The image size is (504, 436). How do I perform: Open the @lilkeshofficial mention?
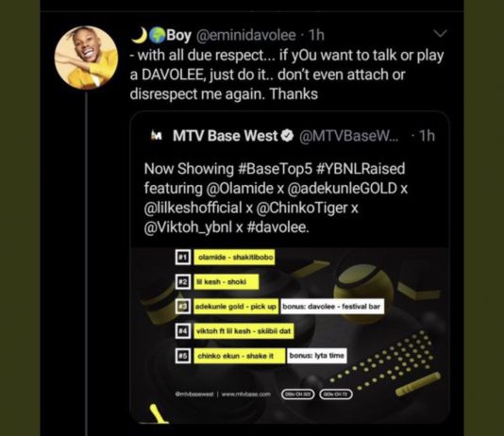pyautogui.click(x=193, y=208)
